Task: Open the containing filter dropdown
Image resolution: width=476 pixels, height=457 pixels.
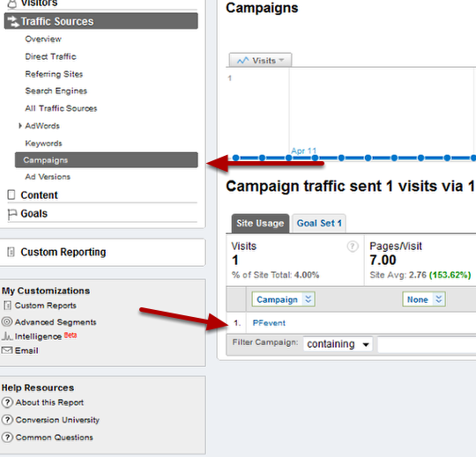Action: coord(338,344)
